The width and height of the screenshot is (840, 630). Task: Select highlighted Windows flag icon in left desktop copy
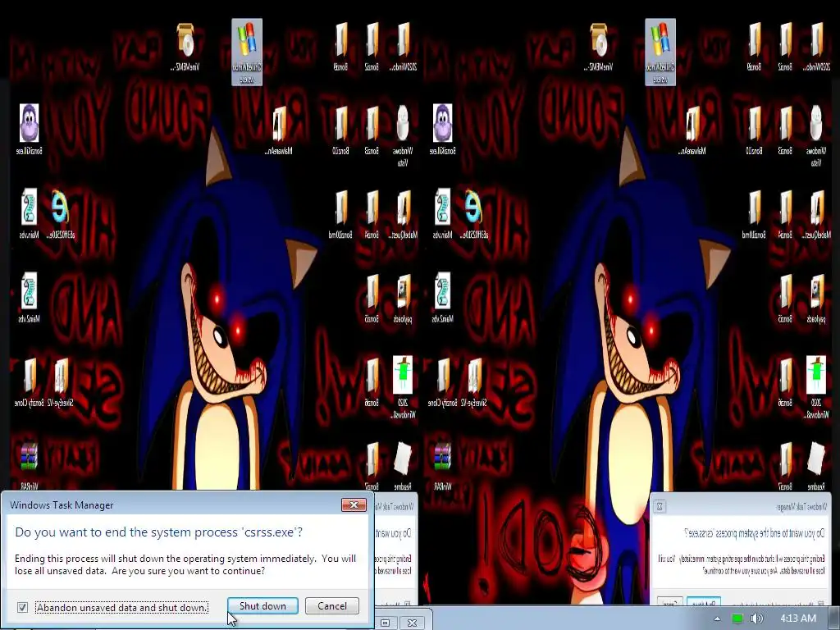click(x=247, y=52)
